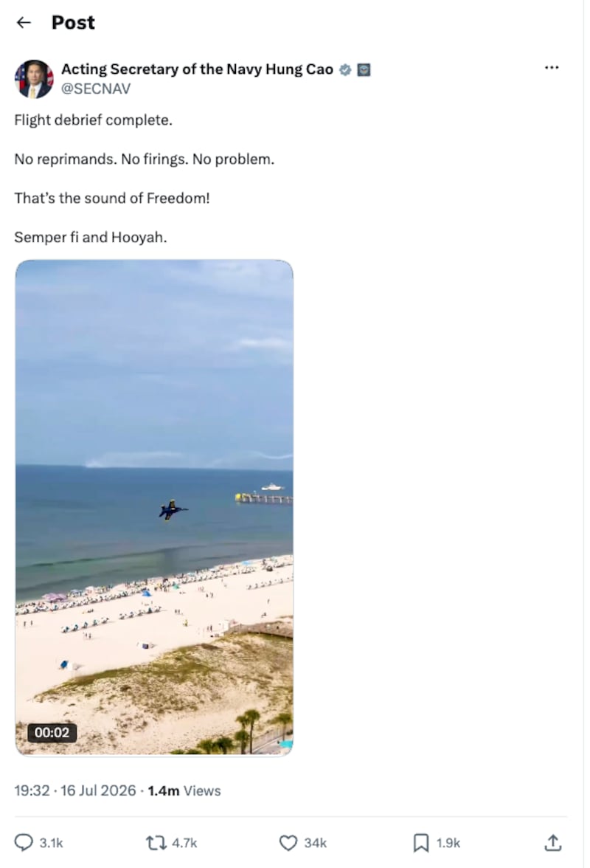The image size is (590, 868).
Task: Click the 3.1k replies count
Action: (x=52, y=843)
